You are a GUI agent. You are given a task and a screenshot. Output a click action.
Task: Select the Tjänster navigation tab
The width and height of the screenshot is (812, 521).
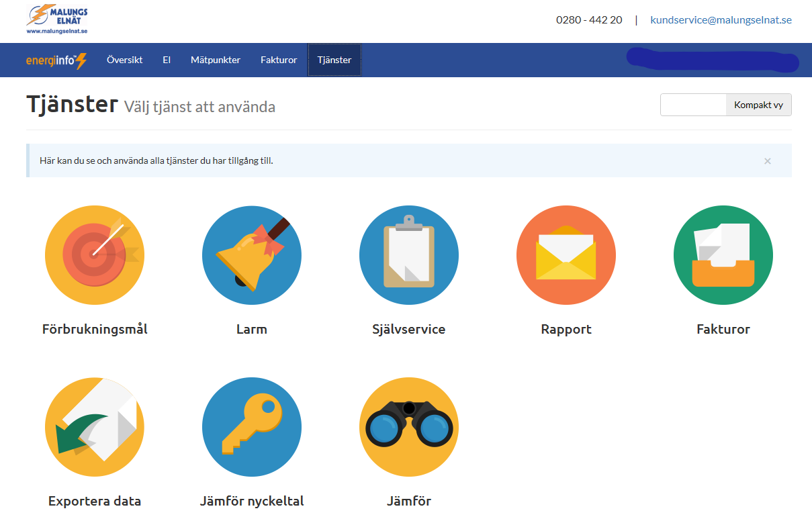pos(334,60)
